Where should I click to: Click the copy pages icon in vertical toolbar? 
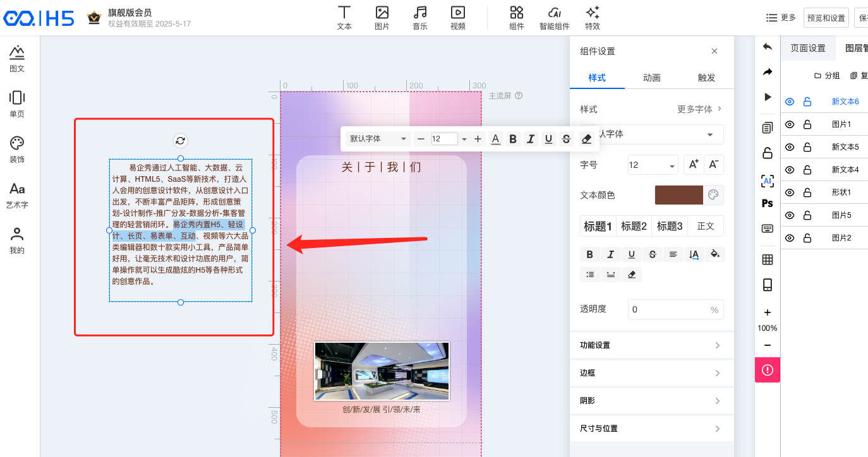tap(768, 128)
